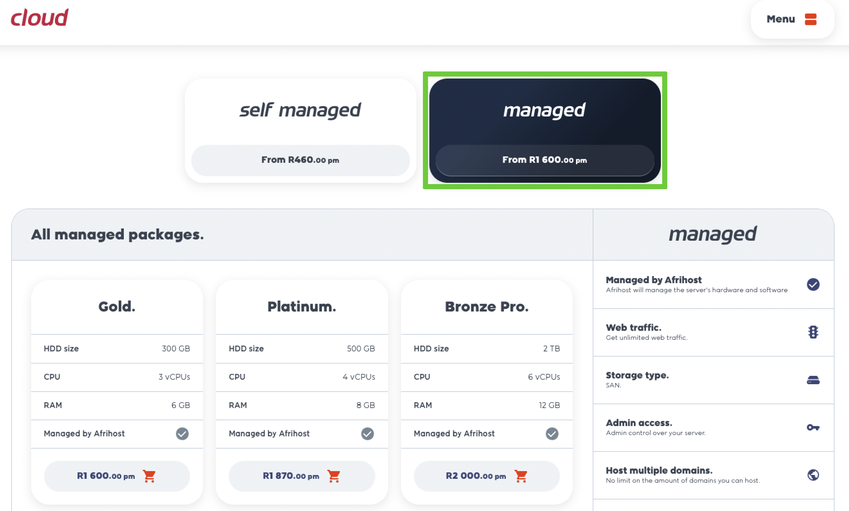Select the managed tab
The width and height of the screenshot is (849, 511).
(x=544, y=111)
